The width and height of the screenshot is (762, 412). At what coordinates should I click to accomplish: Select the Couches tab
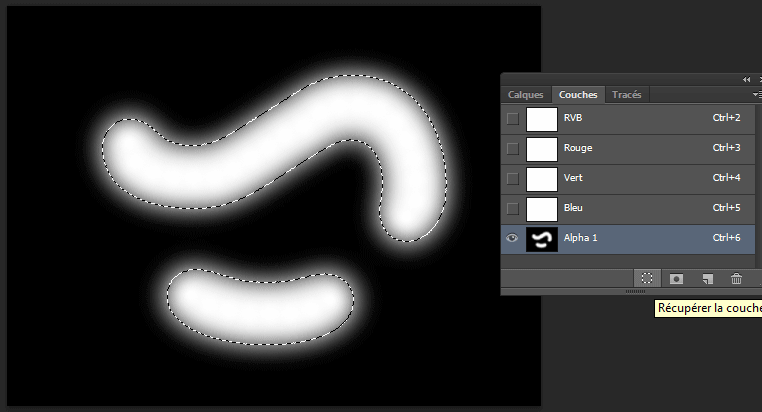578,95
